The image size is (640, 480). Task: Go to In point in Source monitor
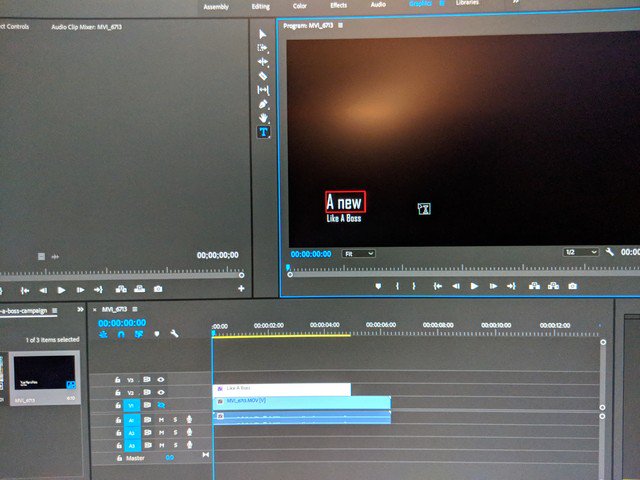point(25,290)
